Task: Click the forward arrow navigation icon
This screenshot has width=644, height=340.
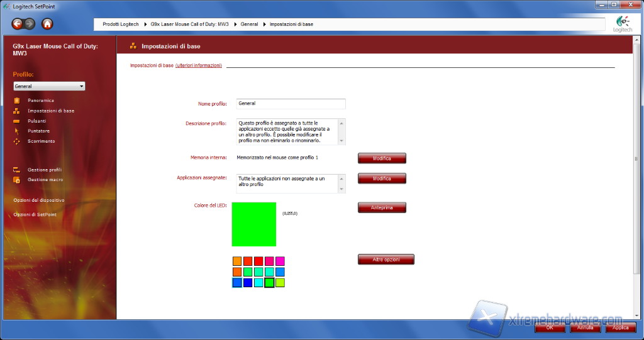Action: pyautogui.click(x=30, y=25)
